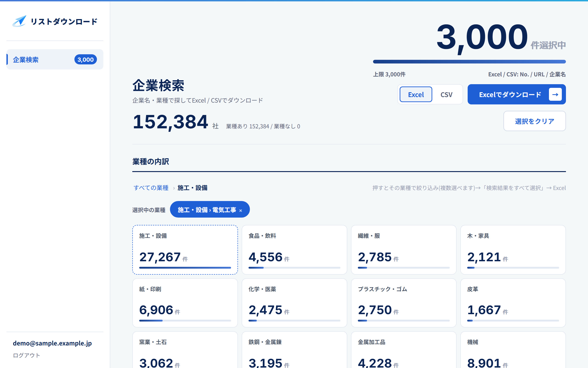Select the 化学・医薬 category card

click(x=294, y=303)
